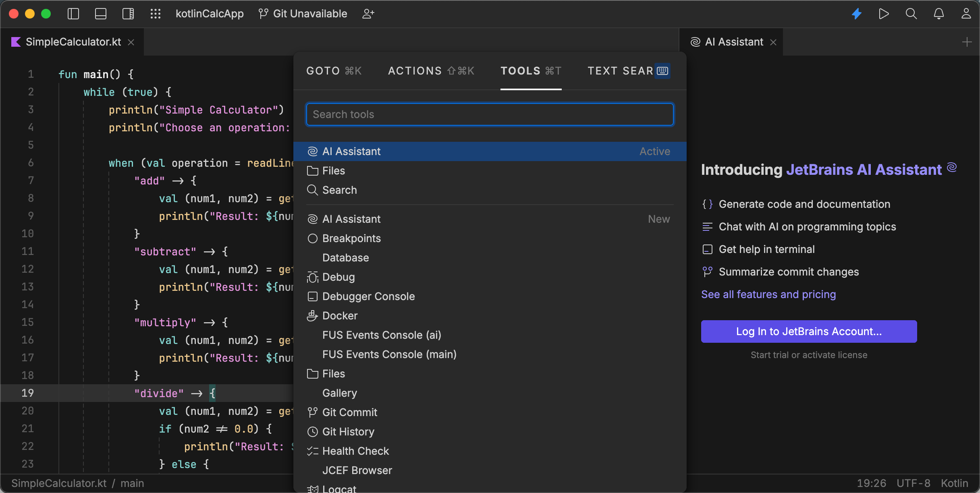
Task: Activate the AI lightning bolt icon
Action: [857, 14]
